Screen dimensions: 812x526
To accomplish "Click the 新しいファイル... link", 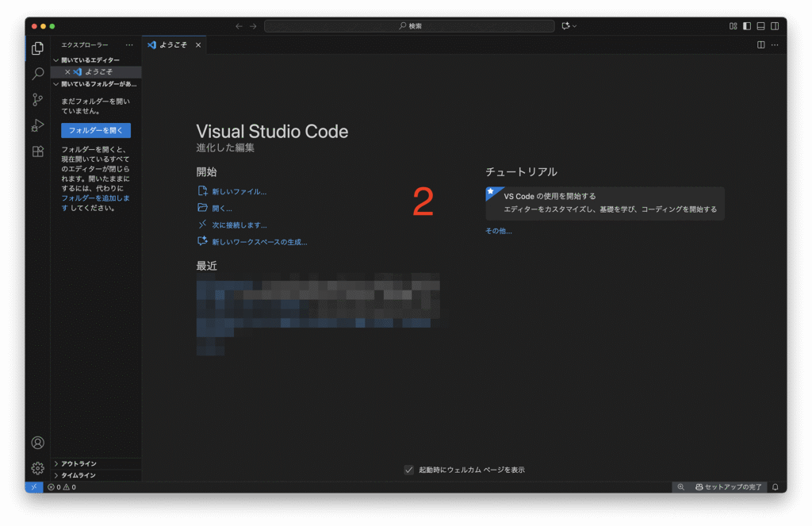I will click(x=239, y=191).
